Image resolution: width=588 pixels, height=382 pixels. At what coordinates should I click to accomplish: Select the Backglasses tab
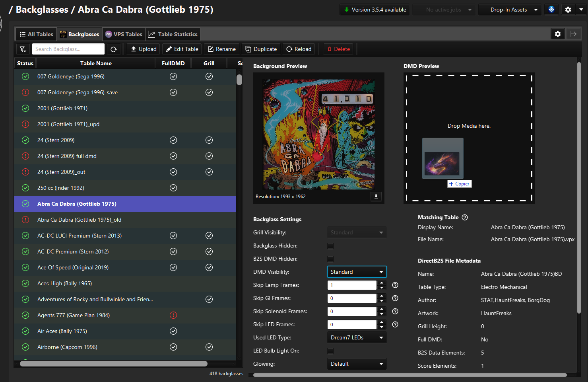(x=80, y=34)
